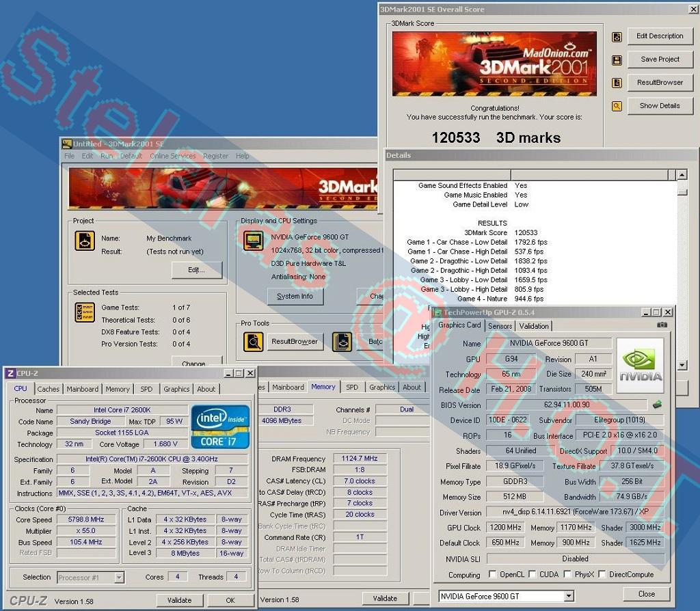Open the File menu in 3DMark2001 SE
700x611 pixels.
pyautogui.click(x=69, y=156)
